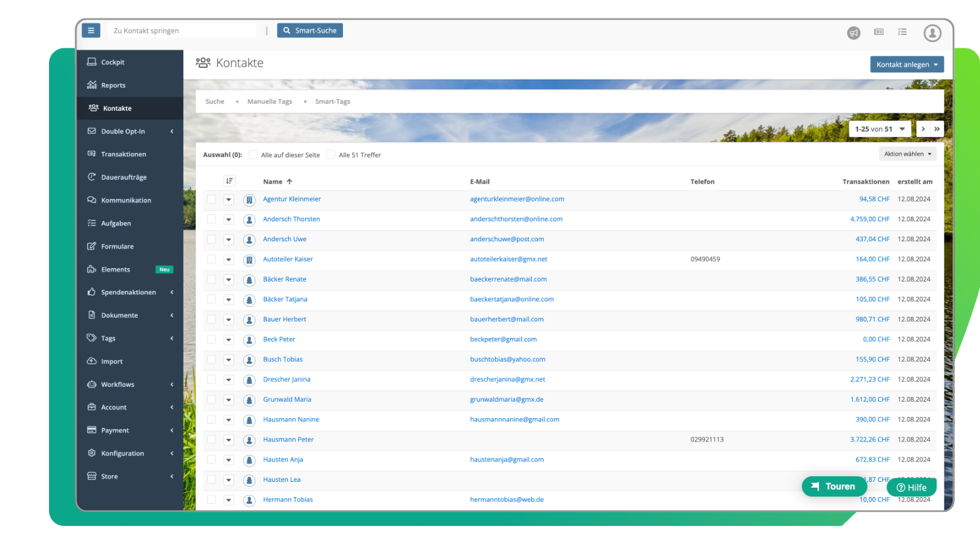Open the Kommunikation section
980x551 pixels.
coord(126,200)
